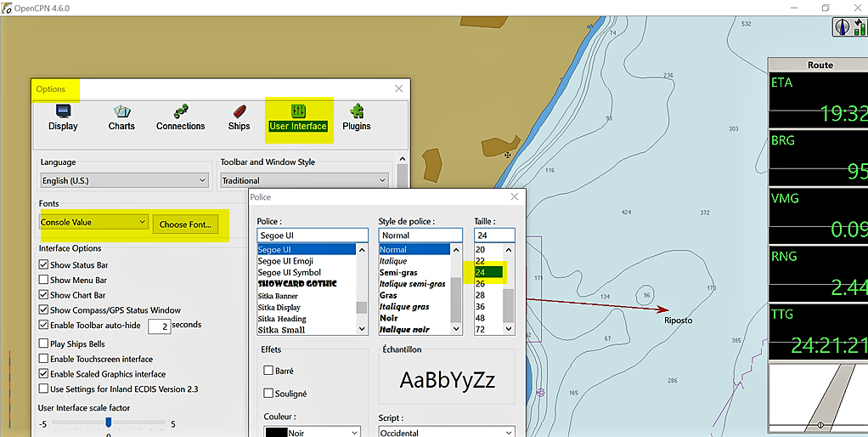Open the Ships options icon
The width and height of the screenshot is (868, 437).
239,118
